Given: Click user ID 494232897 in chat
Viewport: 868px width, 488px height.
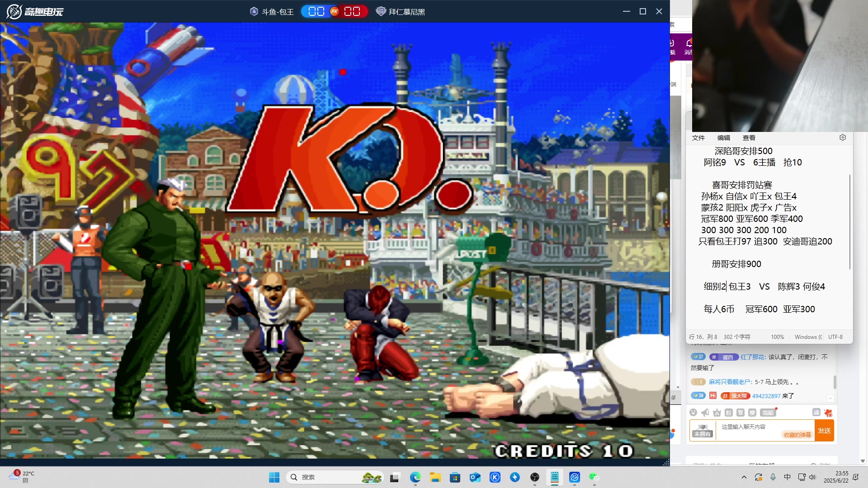Looking at the screenshot, I should tap(766, 396).
